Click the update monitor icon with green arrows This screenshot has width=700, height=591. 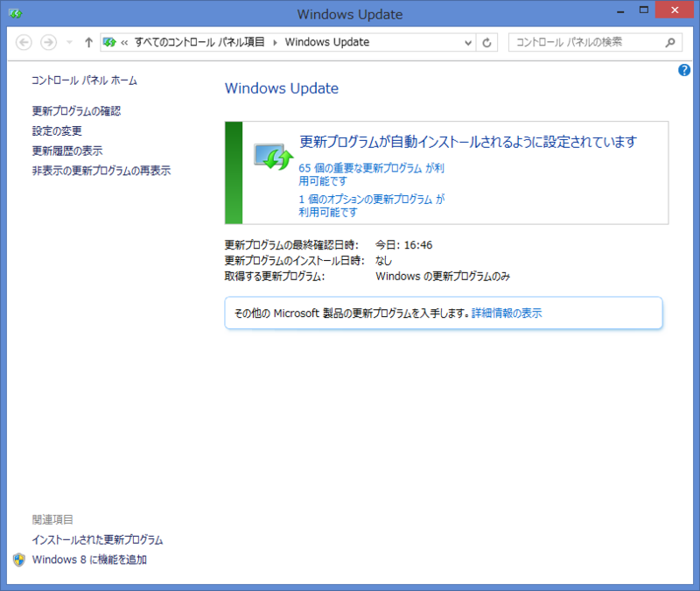click(x=273, y=157)
